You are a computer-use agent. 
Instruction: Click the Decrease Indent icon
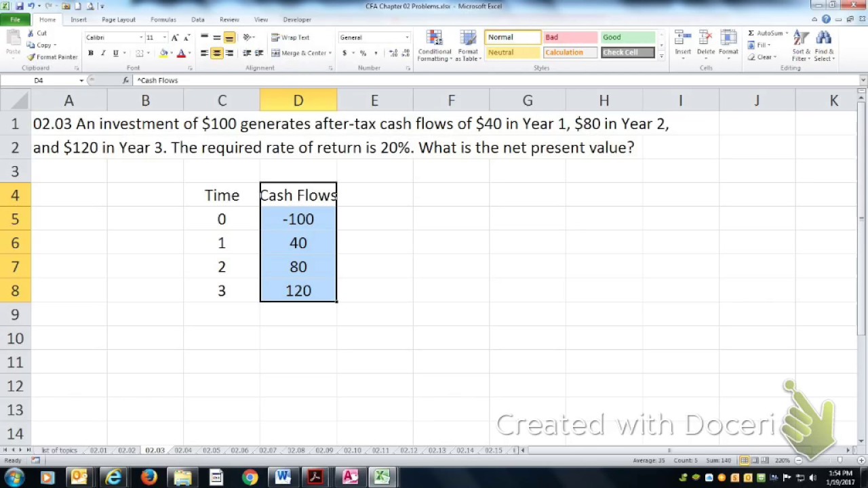click(247, 53)
